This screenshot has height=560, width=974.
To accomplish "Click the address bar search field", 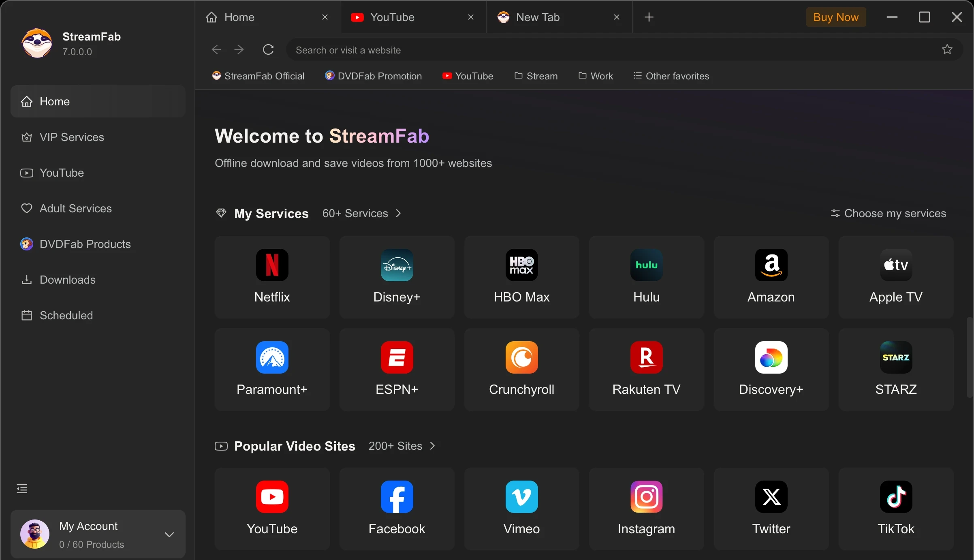I will [624, 49].
